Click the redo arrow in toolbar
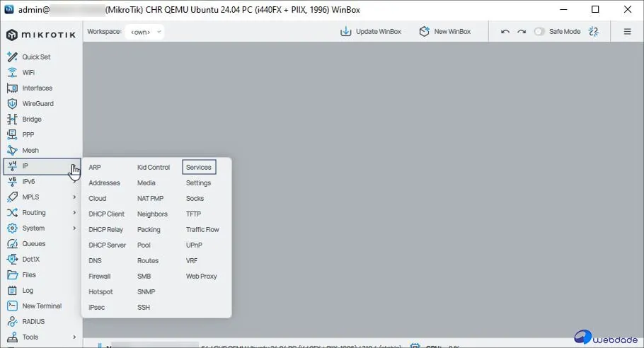This screenshot has height=348, width=644. pyautogui.click(x=522, y=32)
